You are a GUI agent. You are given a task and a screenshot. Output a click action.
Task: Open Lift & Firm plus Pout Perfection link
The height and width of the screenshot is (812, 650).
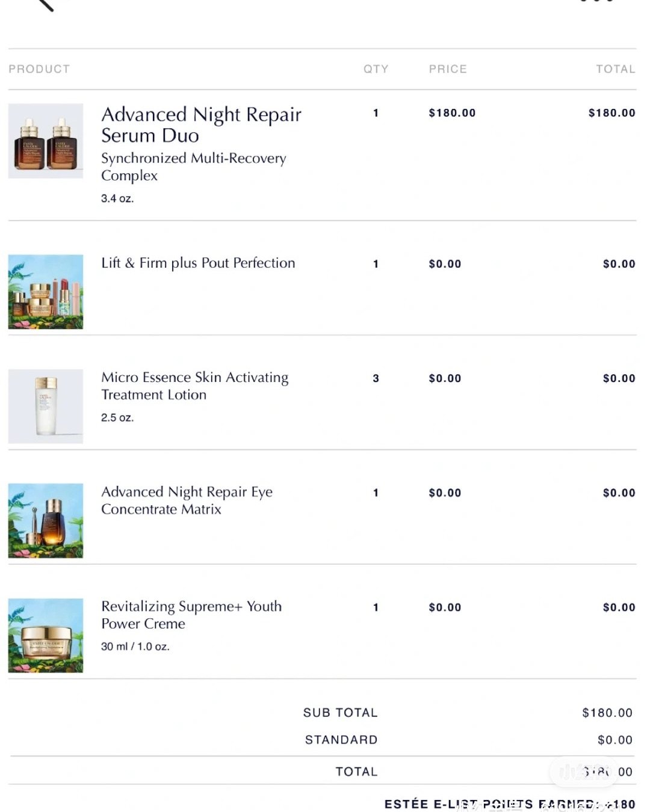click(x=198, y=263)
